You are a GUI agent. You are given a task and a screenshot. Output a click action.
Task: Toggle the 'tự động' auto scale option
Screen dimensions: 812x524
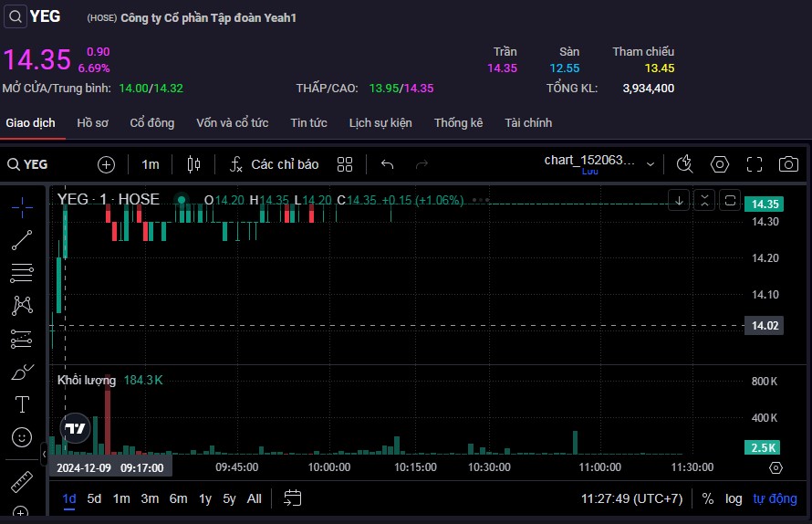coord(775,498)
